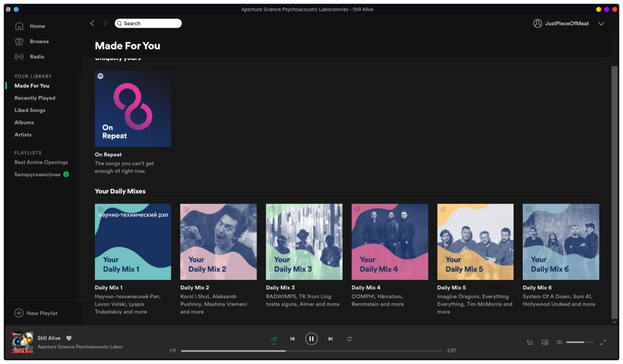Click the elapsed time 1:11
623x364 pixels.
(173, 350)
